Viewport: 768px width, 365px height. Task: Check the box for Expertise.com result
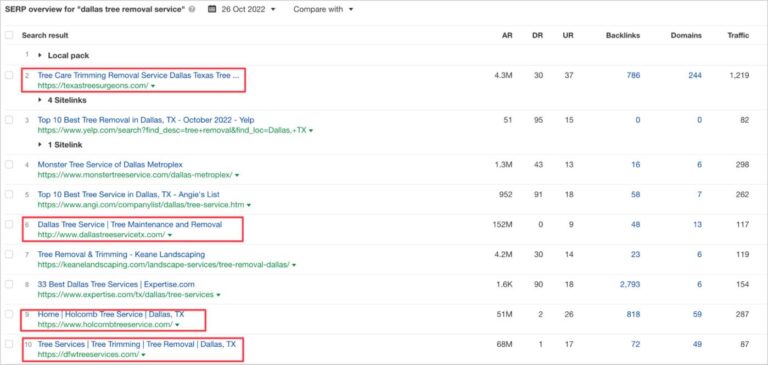pos(9,284)
